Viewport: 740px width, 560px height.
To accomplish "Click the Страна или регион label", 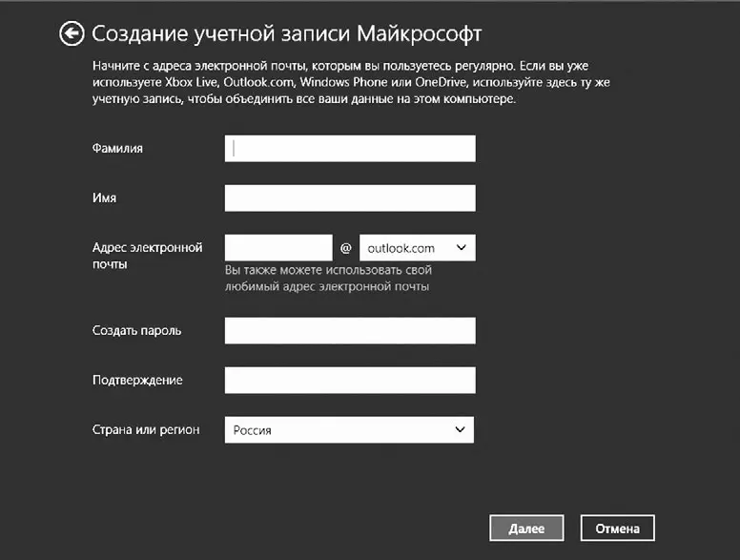I will (x=146, y=429).
